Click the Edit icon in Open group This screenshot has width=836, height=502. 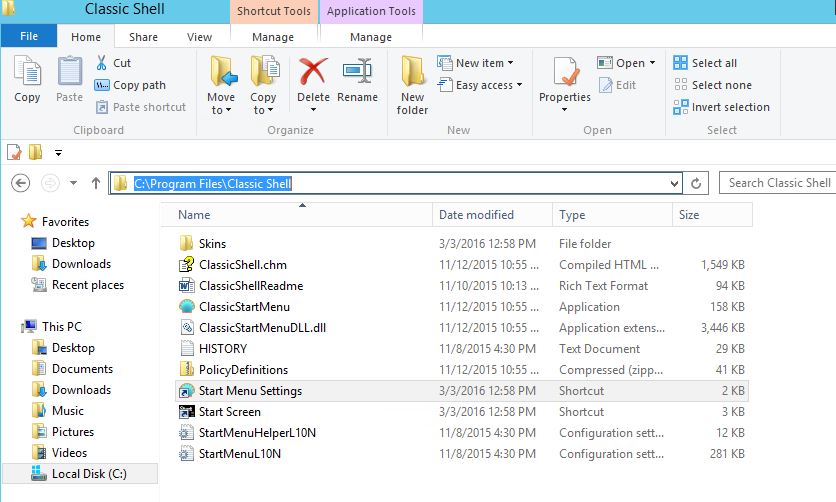click(x=606, y=85)
